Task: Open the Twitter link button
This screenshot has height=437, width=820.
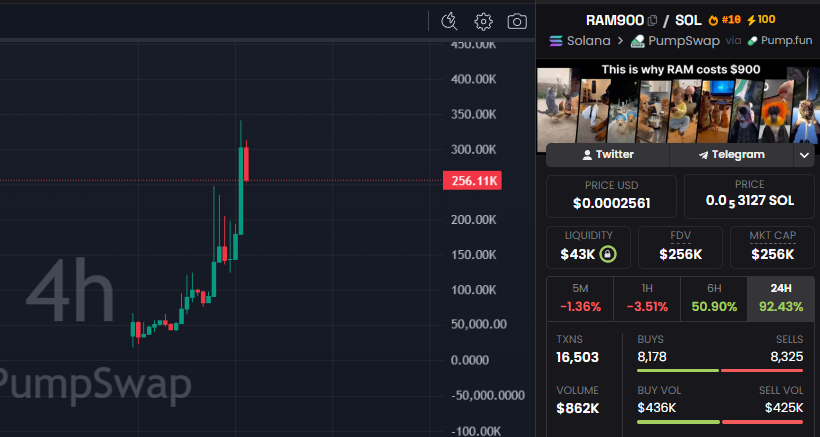Action: (x=608, y=155)
